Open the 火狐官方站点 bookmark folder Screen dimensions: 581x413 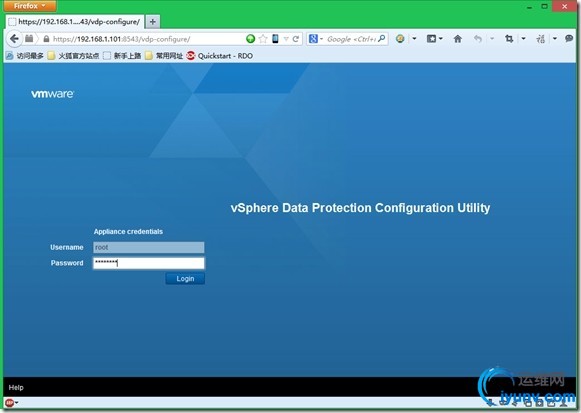[73, 56]
